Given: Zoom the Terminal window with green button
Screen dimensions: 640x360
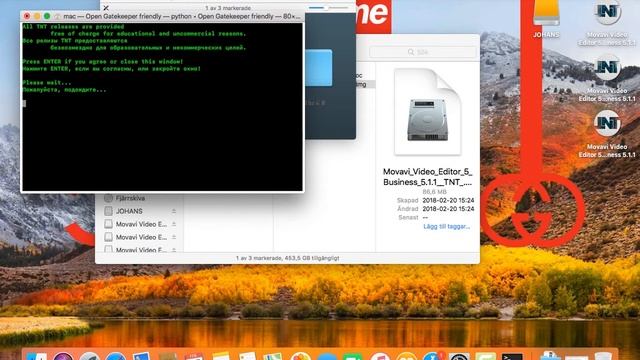Looking at the screenshot, I should click(x=47, y=16).
